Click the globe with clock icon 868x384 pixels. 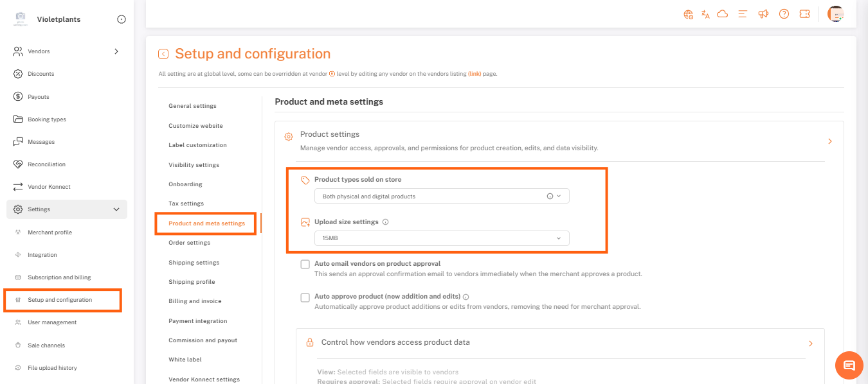[689, 14]
